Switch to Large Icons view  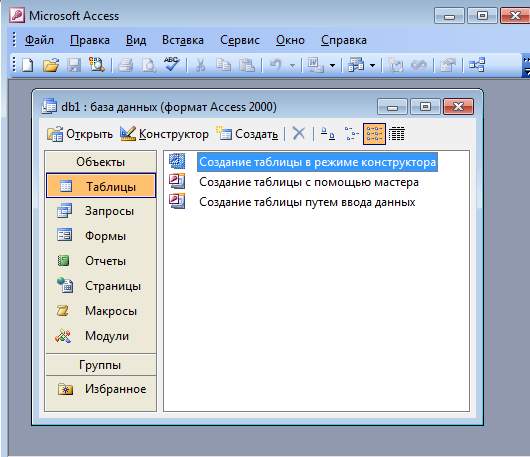328,134
